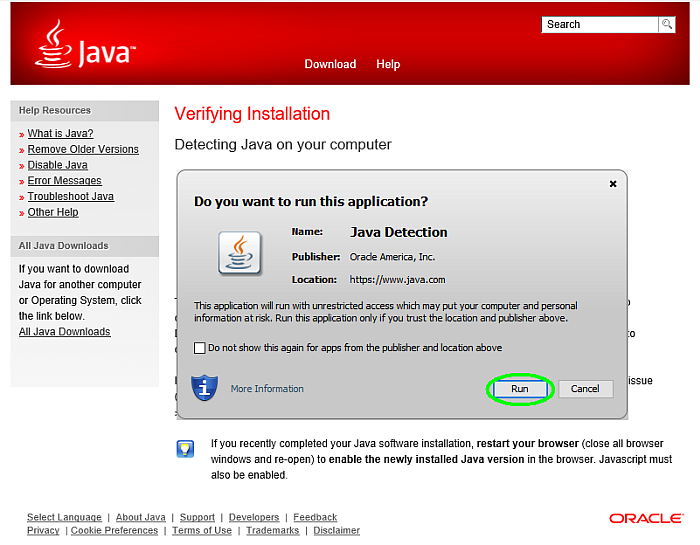The image size is (700, 545).
Task: Open 'Remove Older Versions' link
Action: pos(83,149)
